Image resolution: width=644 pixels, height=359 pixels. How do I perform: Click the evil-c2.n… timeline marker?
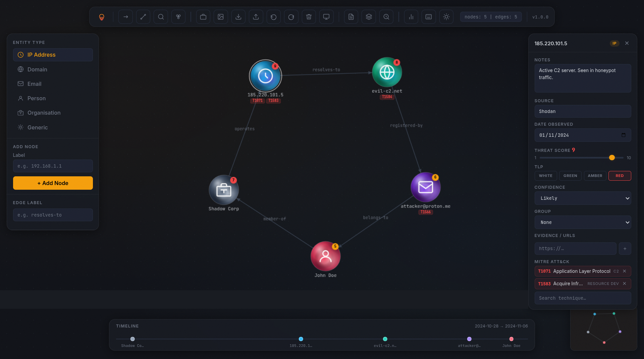point(385,339)
